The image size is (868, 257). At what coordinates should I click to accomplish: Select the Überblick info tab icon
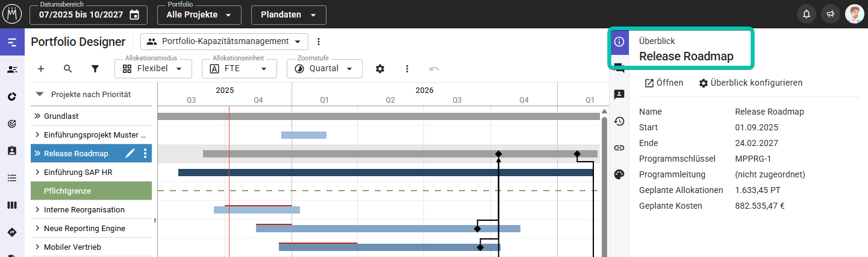619,42
